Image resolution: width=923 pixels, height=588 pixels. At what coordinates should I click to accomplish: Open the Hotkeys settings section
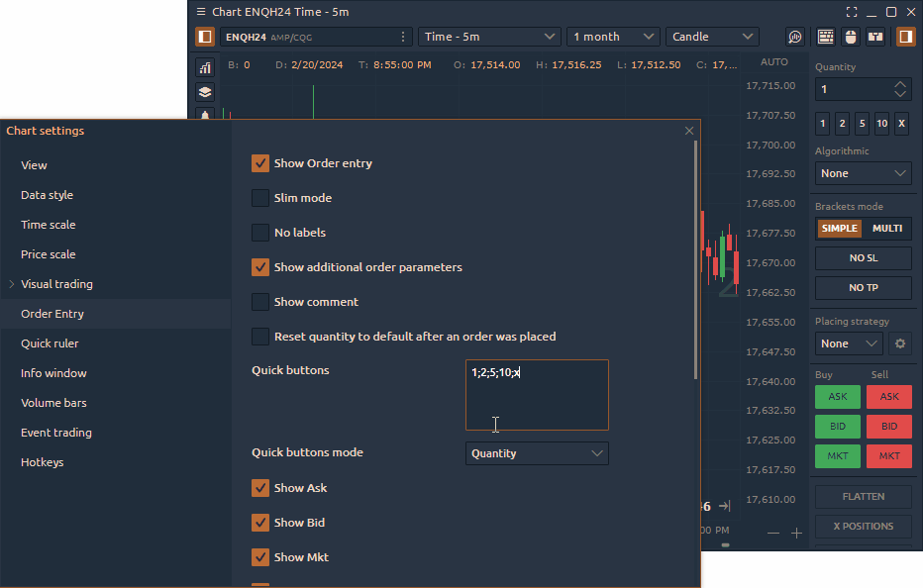click(42, 462)
